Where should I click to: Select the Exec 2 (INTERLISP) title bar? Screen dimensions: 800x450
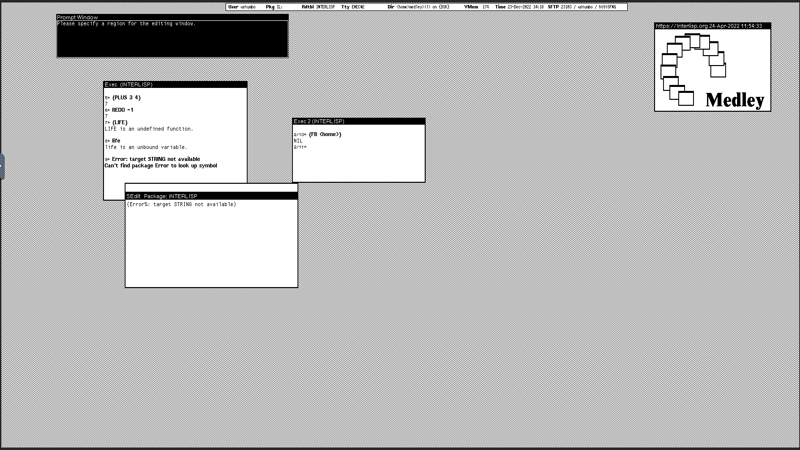click(x=358, y=121)
